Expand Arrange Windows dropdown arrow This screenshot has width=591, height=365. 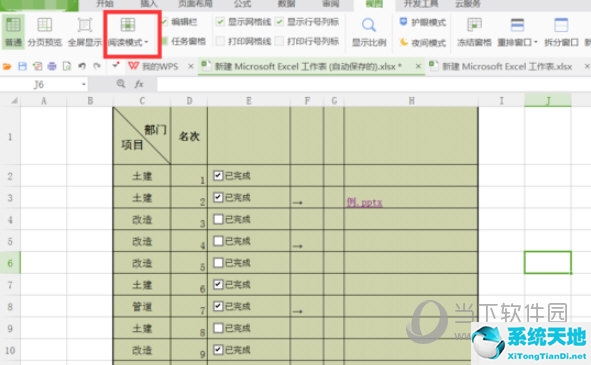pos(536,42)
